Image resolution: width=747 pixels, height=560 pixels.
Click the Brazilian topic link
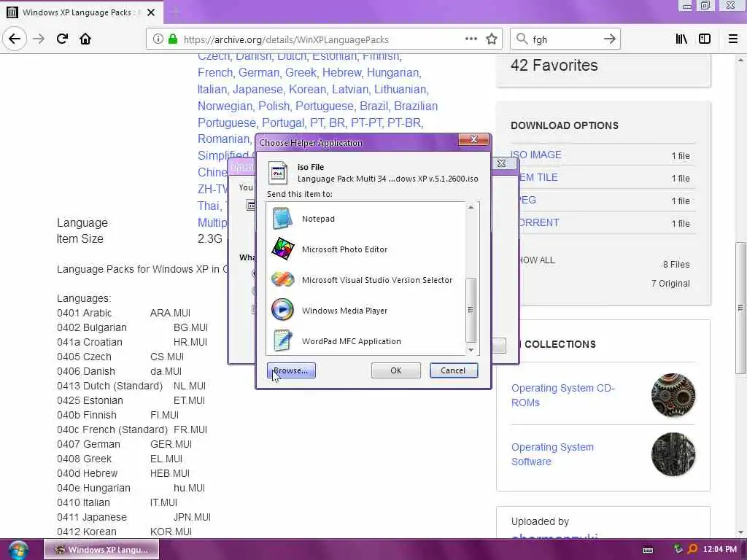pyautogui.click(x=416, y=106)
